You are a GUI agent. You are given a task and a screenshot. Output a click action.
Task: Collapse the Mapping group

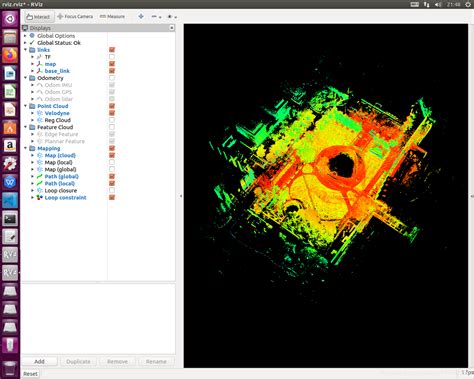pos(25,148)
